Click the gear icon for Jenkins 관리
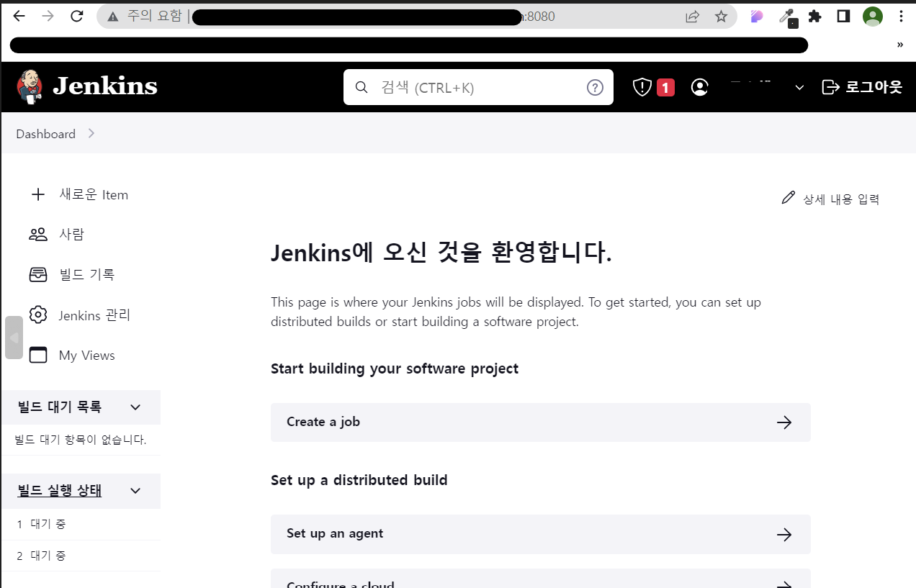916x588 pixels. pyautogui.click(x=37, y=315)
